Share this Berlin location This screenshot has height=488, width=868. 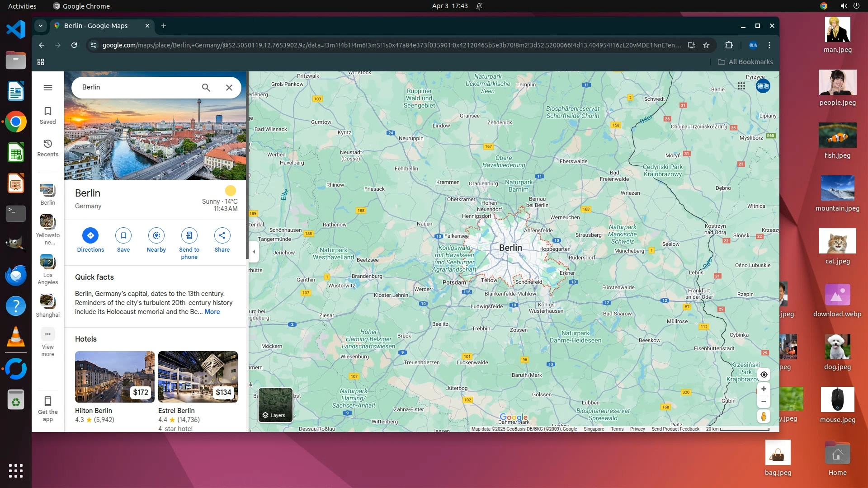coord(222,235)
